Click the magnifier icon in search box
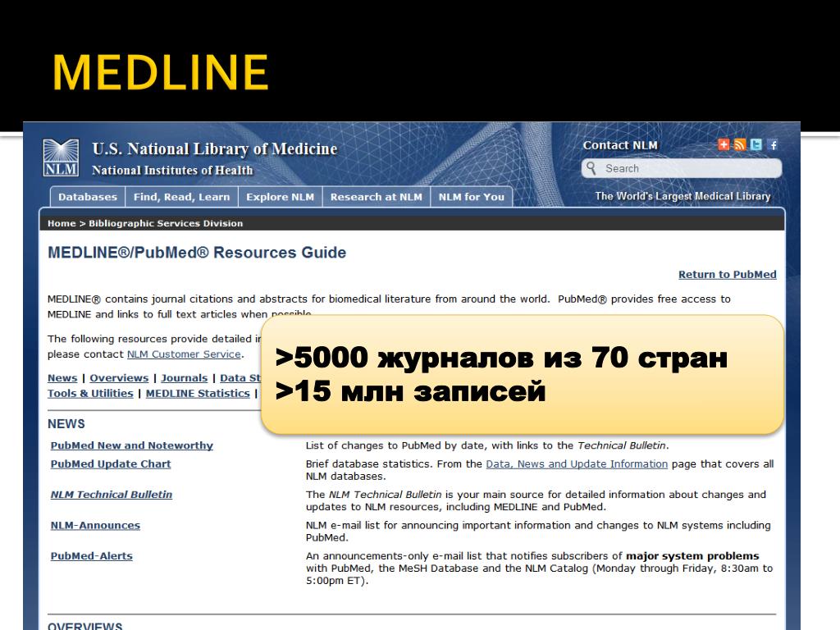The width and height of the screenshot is (840, 630). tap(591, 168)
